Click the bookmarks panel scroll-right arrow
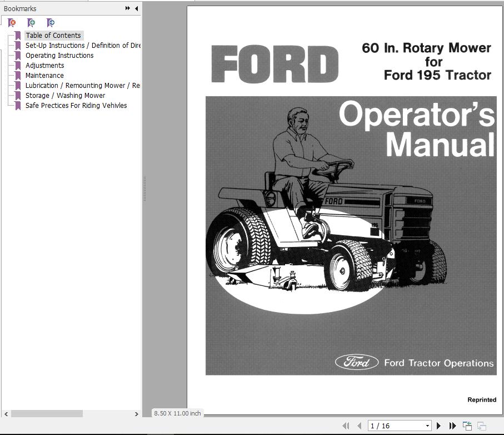 click(137, 414)
